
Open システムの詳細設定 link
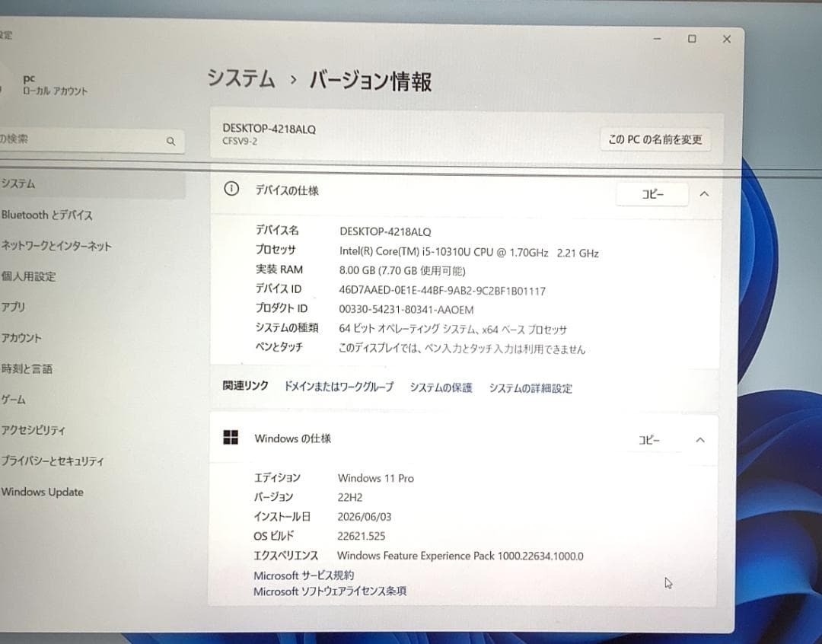click(530, 388)
